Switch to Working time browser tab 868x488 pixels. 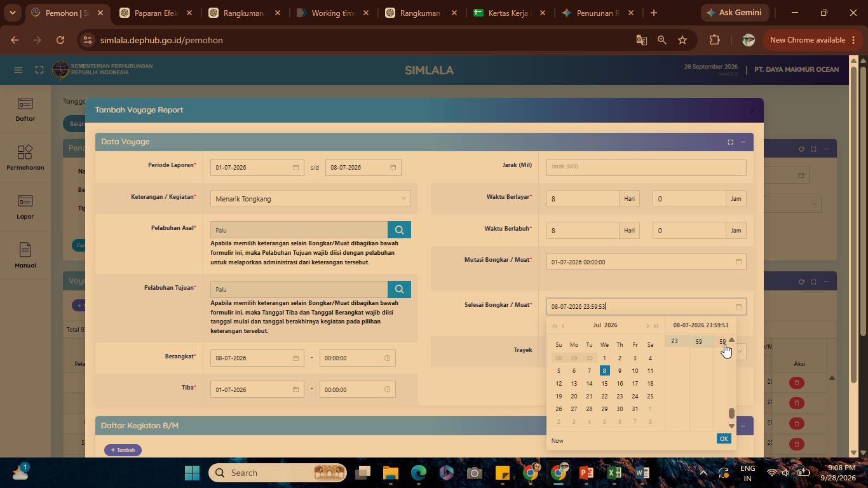[x=334, y=13]
